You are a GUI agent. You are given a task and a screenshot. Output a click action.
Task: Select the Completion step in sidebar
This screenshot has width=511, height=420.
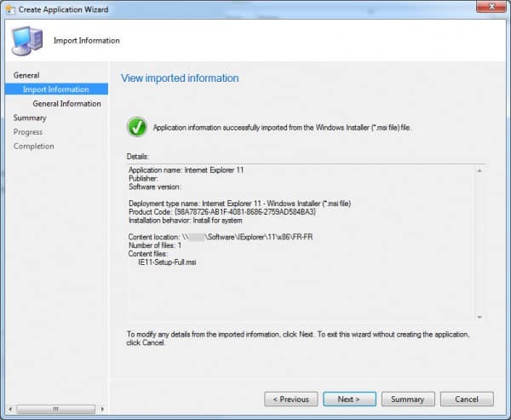click(33, 147)
